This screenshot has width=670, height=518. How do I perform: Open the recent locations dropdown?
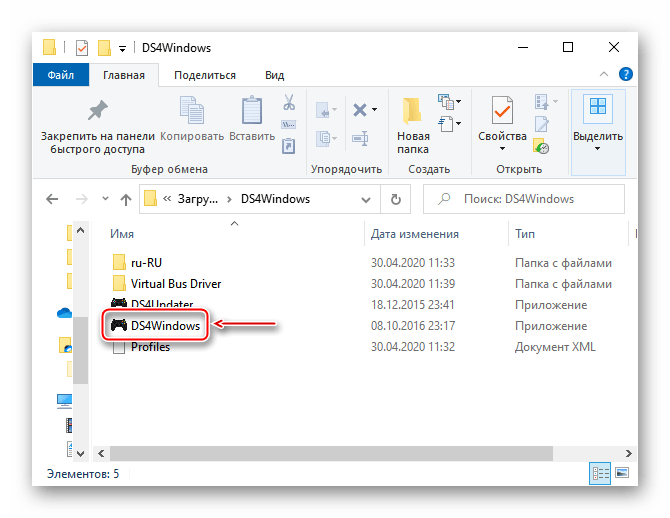[x=105, y=199]
